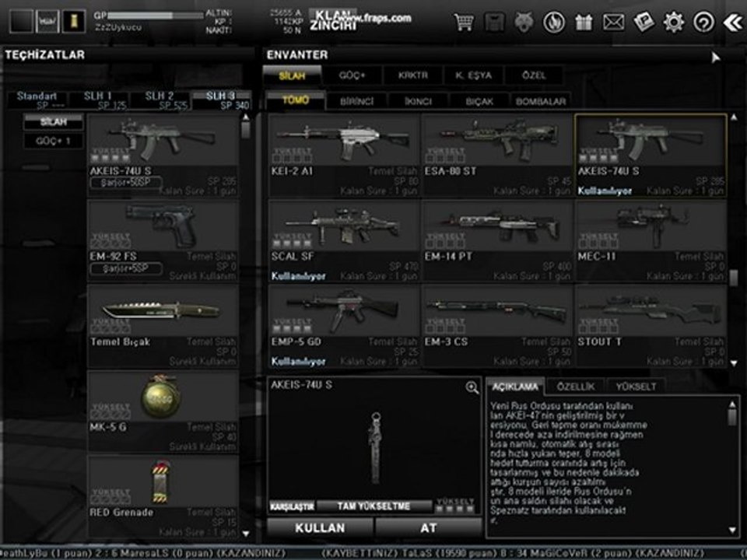This screenshot has width=747, height=560.
Task: Switch to the SLH 1 loadout tab
Action: coord(98,100)
